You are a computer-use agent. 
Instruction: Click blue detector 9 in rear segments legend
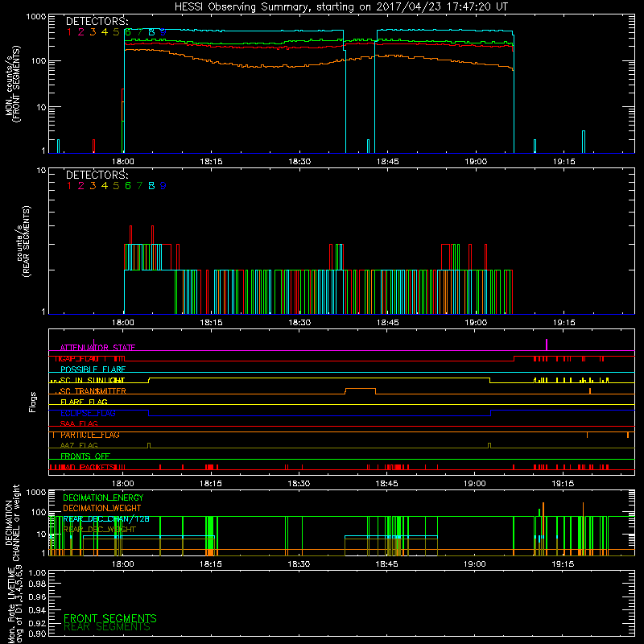click(163, 186)
